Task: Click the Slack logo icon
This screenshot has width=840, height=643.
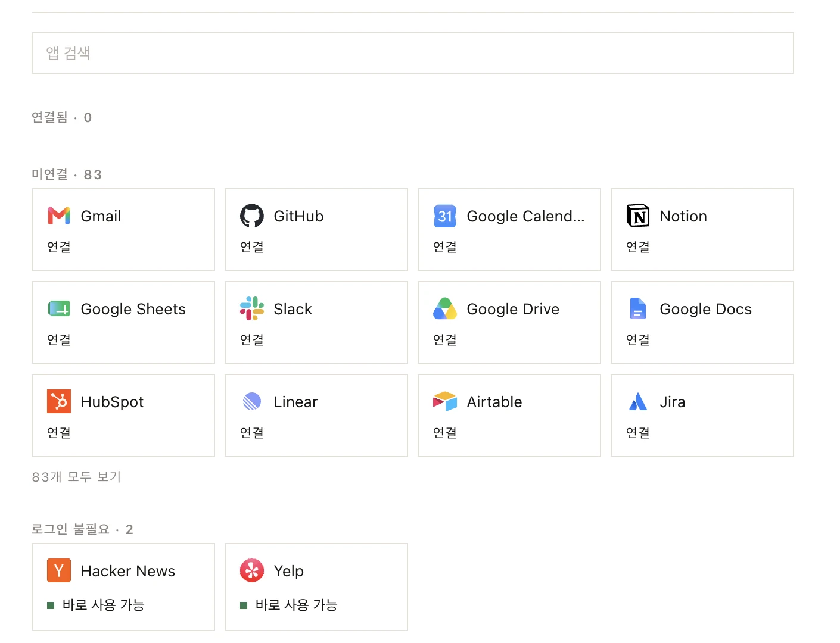Action: [252, 308]
